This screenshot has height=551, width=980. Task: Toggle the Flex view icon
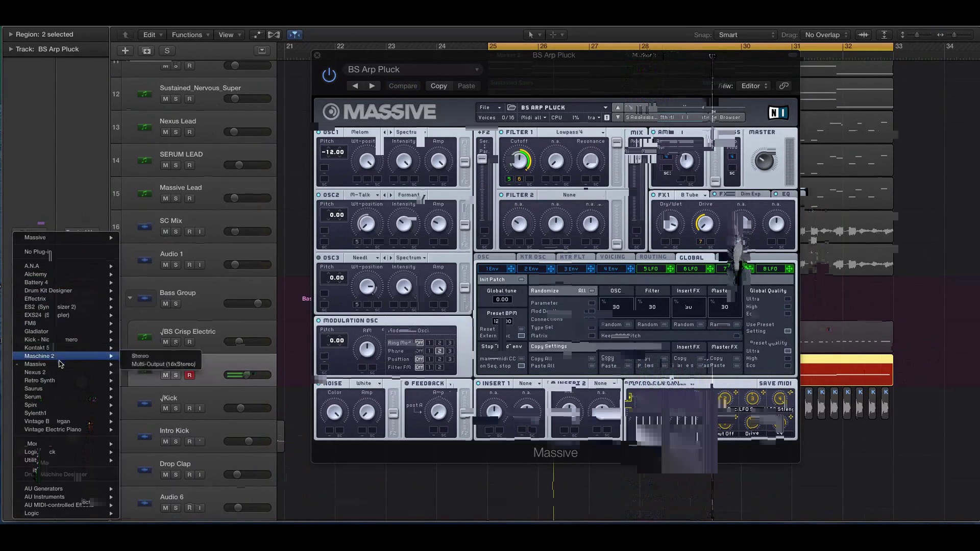tap(274, 35)
